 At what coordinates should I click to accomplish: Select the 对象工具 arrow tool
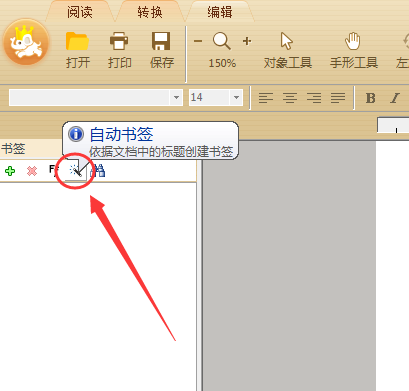(288, 50)
